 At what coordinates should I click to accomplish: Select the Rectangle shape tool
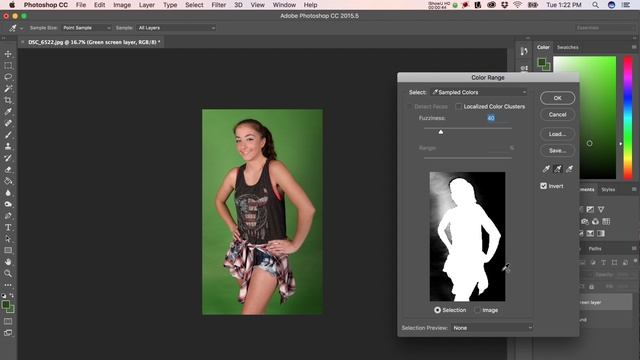coord(8,250)
